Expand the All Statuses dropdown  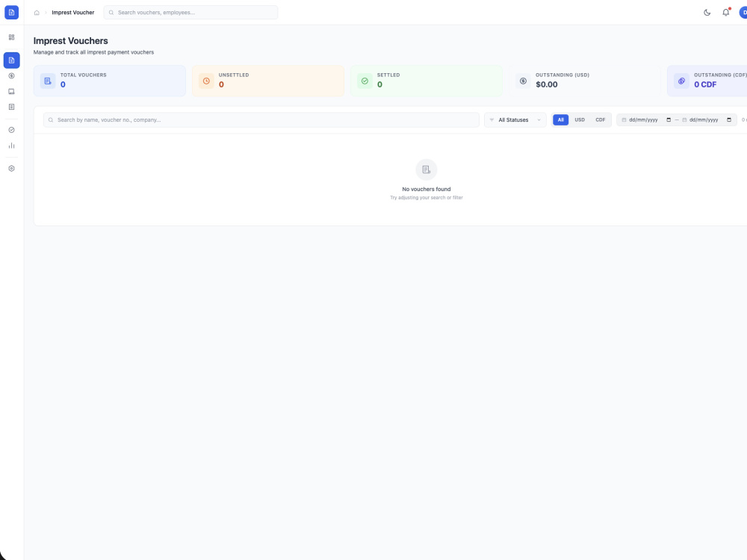pos(515,120)
